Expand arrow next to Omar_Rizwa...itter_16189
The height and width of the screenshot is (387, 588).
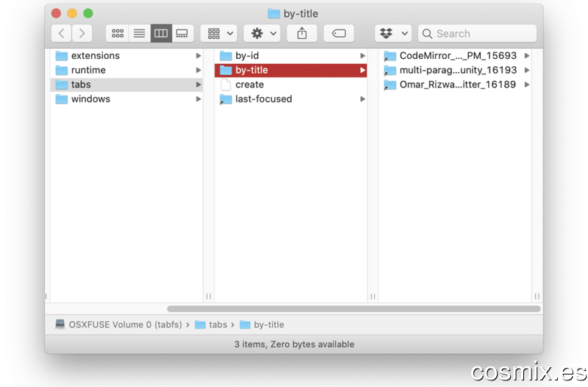[527, 85]
